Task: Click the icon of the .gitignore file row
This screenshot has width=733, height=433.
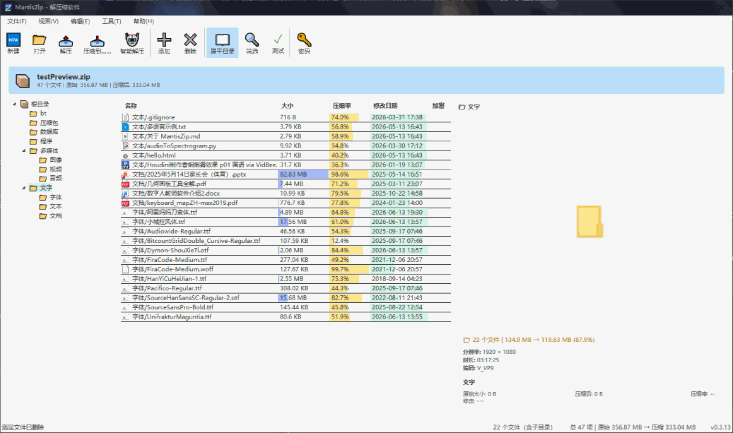Action: [x=125, y=117]
